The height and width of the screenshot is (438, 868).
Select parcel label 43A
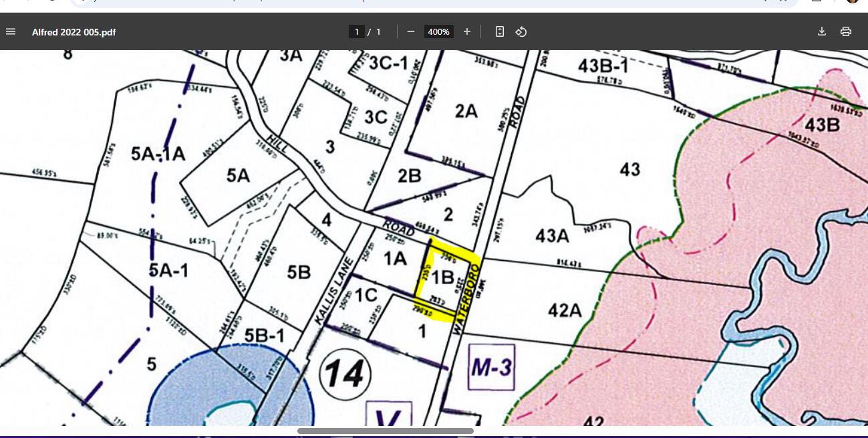[x=552, y=235]
